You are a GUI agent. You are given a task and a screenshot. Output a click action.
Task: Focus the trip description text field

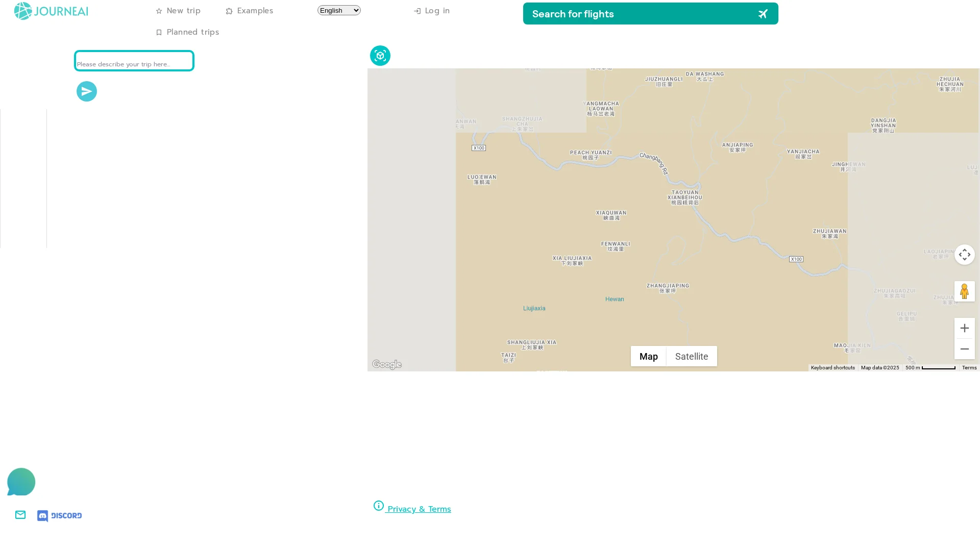(x=134, y=61)
